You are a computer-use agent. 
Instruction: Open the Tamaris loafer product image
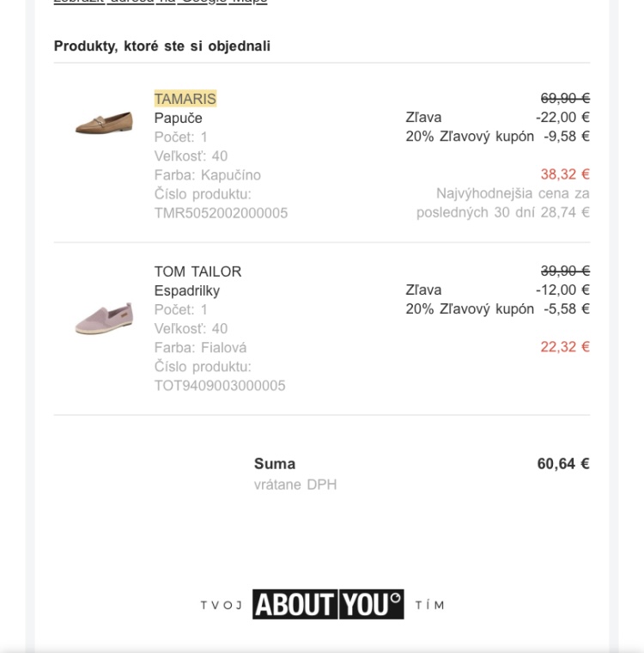(104, 123)
